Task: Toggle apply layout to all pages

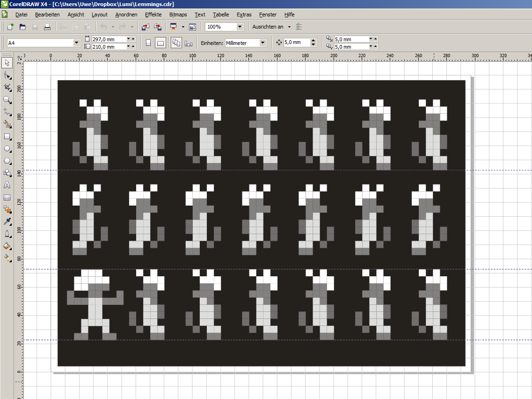Action: pyautogui.click(x=176, y=43)
